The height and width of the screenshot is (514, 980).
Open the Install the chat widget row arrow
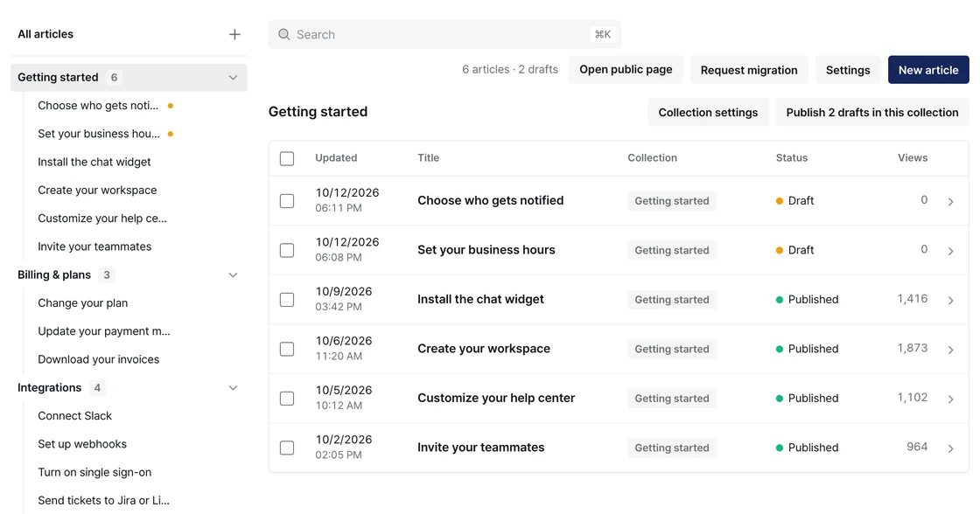click(950, 300)
